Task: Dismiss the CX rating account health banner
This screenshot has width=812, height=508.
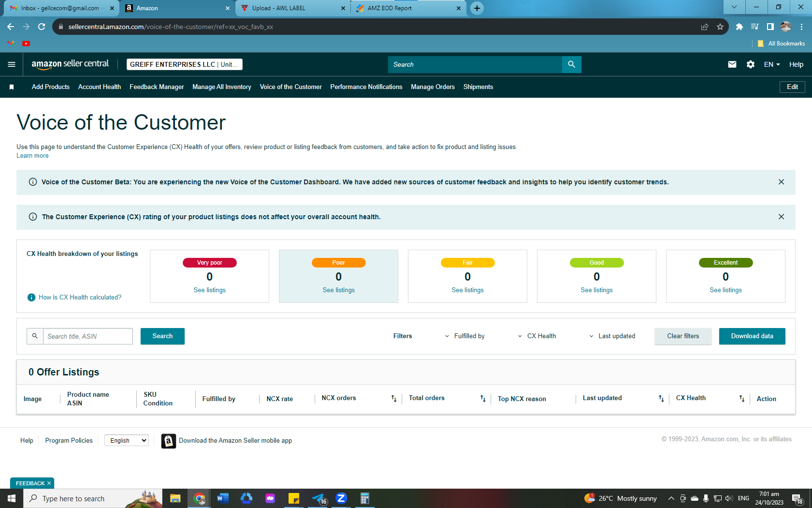Action: click(781, 217)
